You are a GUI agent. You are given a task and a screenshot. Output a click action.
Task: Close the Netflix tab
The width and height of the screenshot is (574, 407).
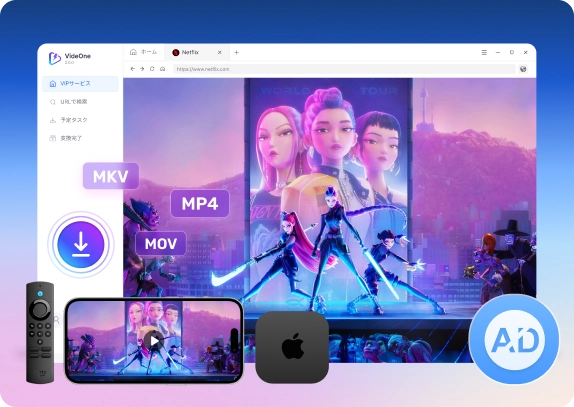point(220,53)
